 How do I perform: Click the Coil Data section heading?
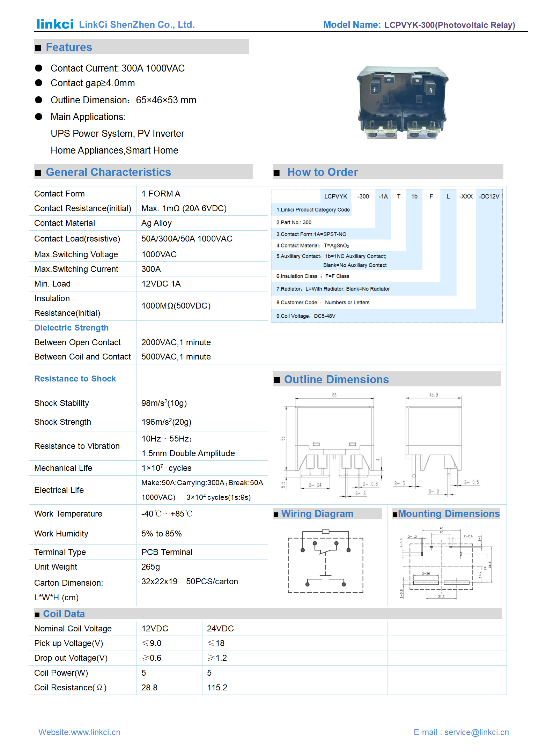point(64,614)
